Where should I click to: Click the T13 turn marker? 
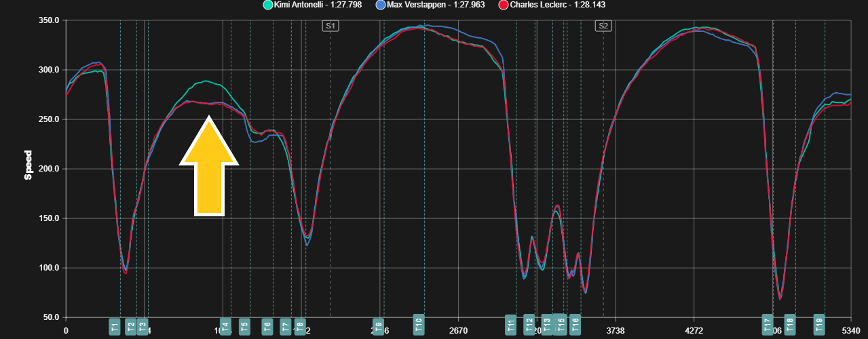[x=547, y=325]
